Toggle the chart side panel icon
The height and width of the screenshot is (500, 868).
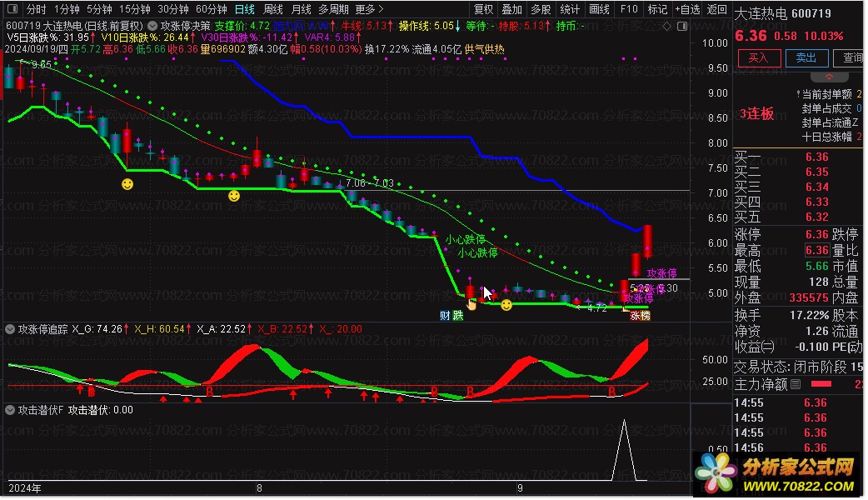682,26
